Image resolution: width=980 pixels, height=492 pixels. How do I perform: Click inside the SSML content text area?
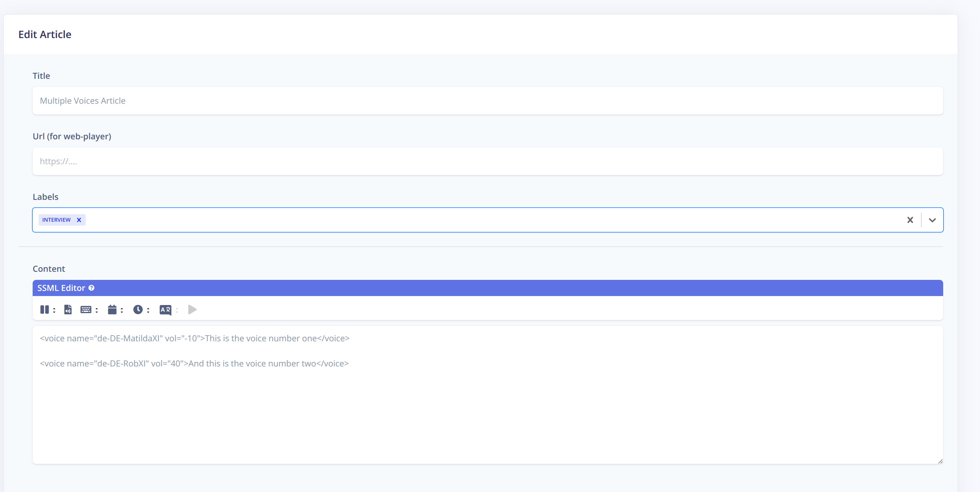tap(487, 411)
